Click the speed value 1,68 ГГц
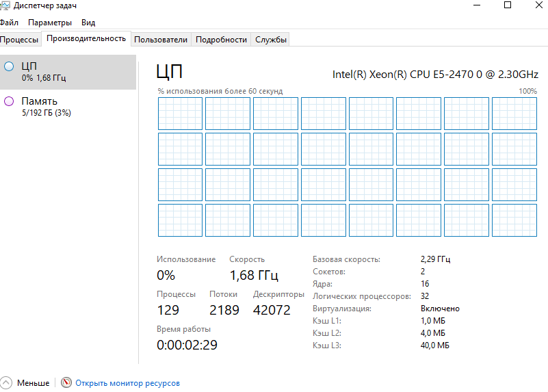The width and height of the screenshot is (548, 392). click(254, 275)
